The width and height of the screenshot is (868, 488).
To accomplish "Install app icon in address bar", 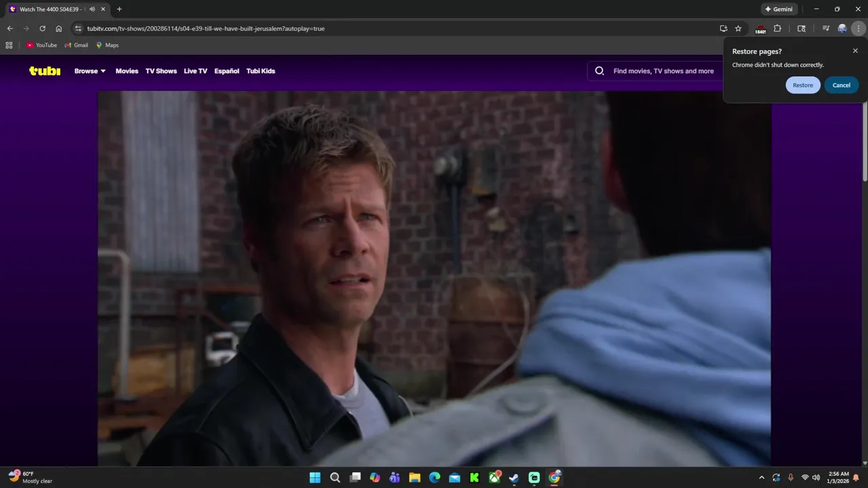I will pos(724,28).
